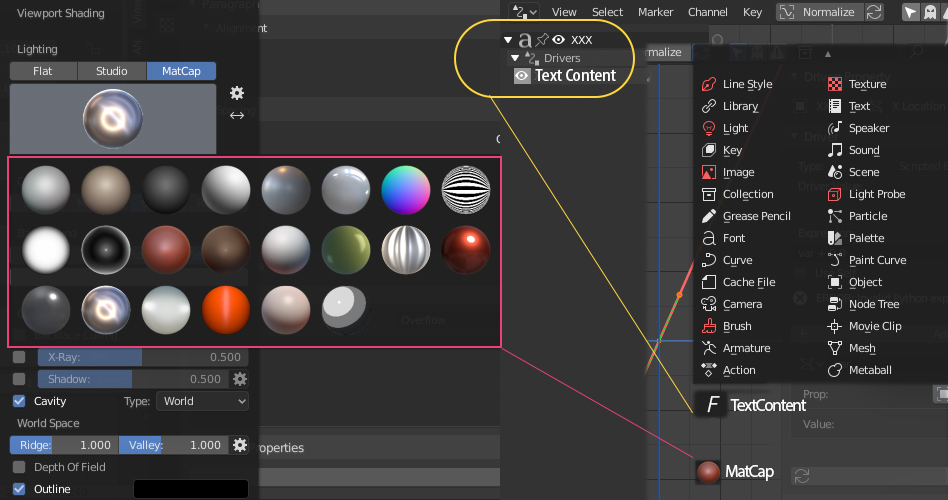Open the Channel menu
Viewport: 948px width, 500px height.
[x=707, y=12]
